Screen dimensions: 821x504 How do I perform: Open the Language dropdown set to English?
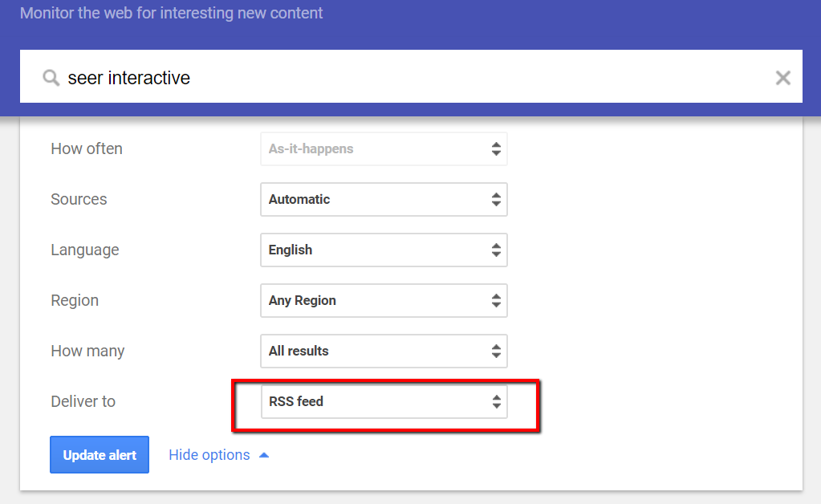[384, 250]
